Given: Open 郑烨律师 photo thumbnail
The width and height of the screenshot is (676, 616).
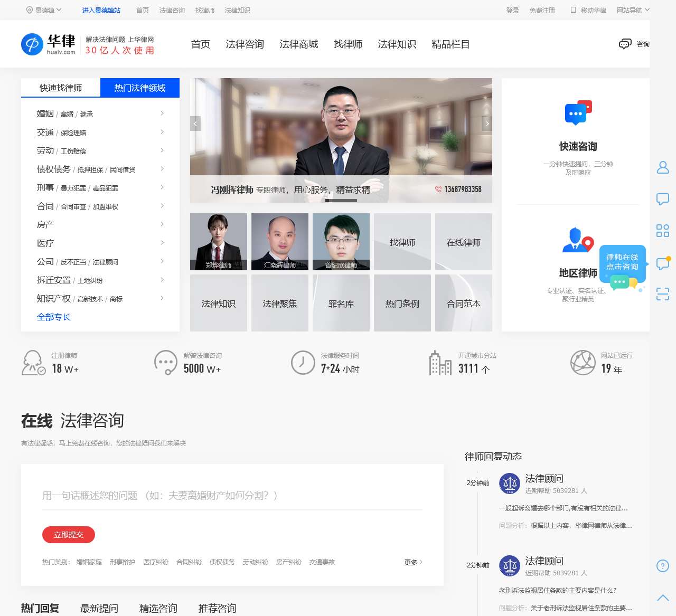Looking at the screenshot, I should 219,242.
